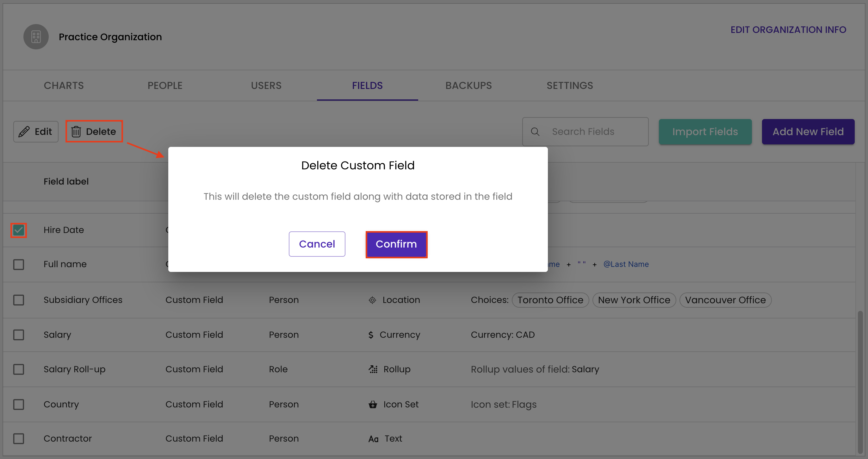Viewport: 868px width, 459px height.
Task: Click the Add New Field button
Action: [x=808, y=132]
